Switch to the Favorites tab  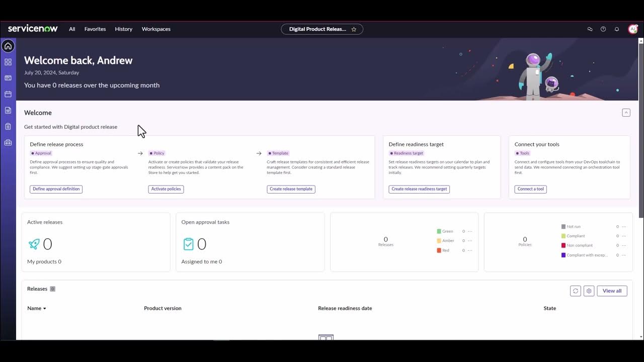click(95, 29)
